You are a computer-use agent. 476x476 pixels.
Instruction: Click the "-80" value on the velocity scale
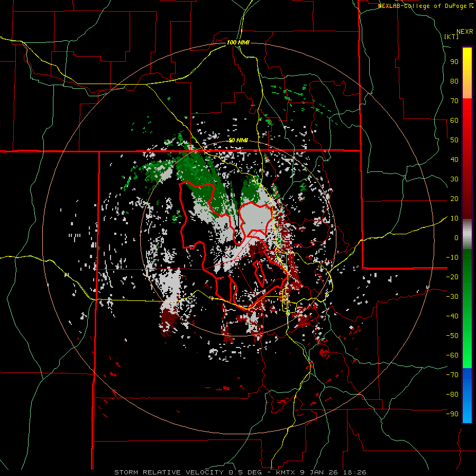[x=452, y=395]
